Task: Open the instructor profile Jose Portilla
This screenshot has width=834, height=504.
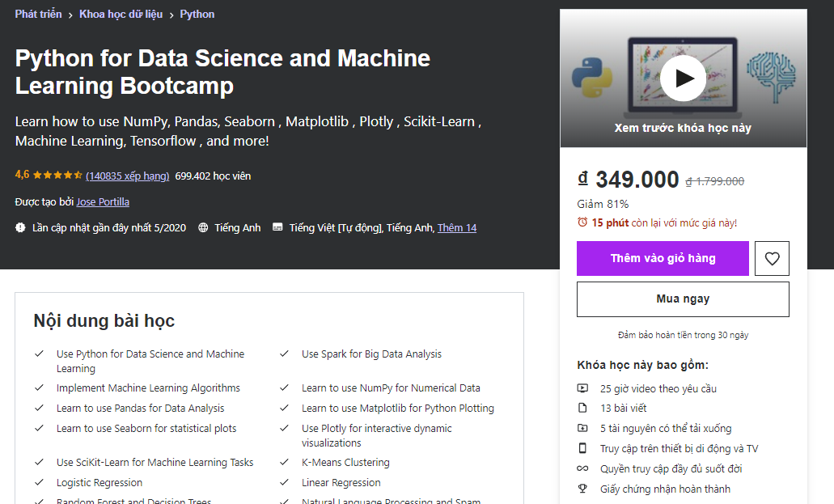Action: click(103, 201)
